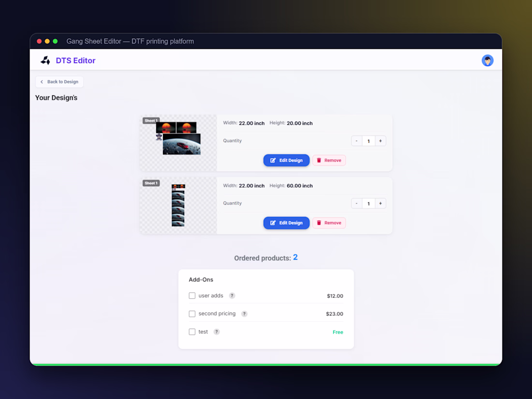Screen dimensions: 532x399
Task: Click the Free price label for test
Action: click(x=338, y=332)
